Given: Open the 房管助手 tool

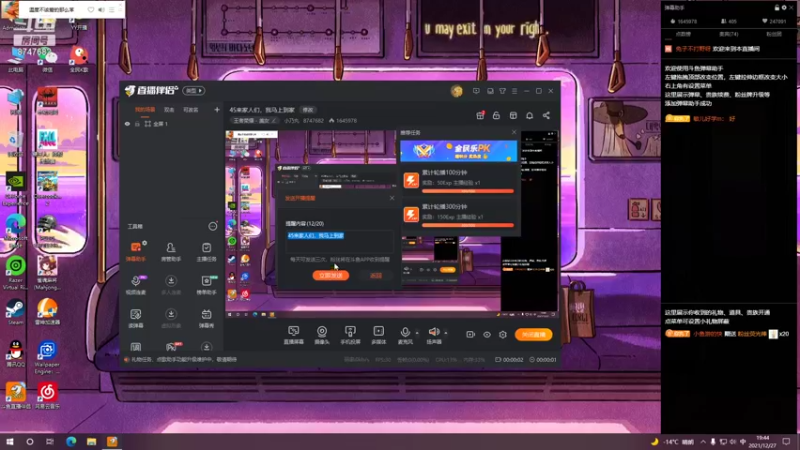Looking at the screenshot, I should coord(171,252).
